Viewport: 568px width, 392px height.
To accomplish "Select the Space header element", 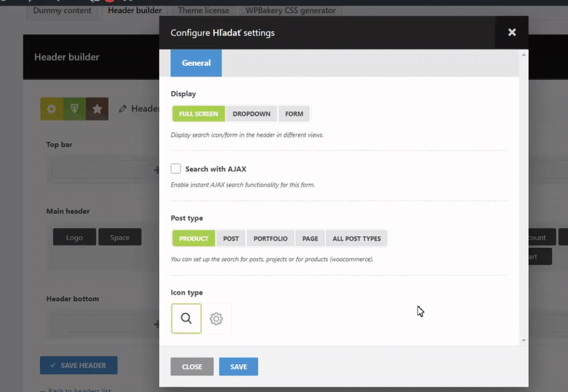I will click(x=120, y=237).
